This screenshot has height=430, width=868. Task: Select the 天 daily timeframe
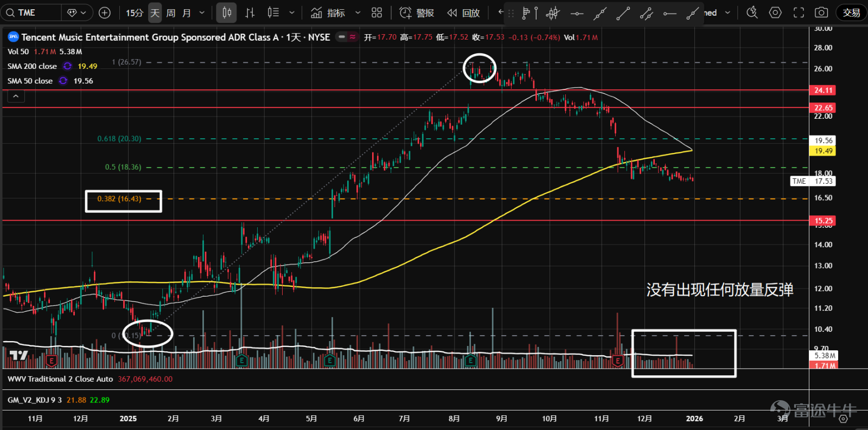click(155, 12)
